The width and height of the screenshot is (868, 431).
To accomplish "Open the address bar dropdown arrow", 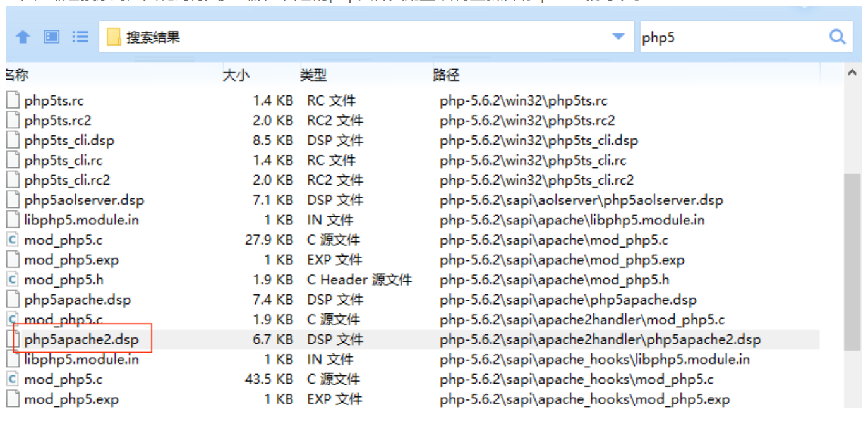I will [619, 37].
